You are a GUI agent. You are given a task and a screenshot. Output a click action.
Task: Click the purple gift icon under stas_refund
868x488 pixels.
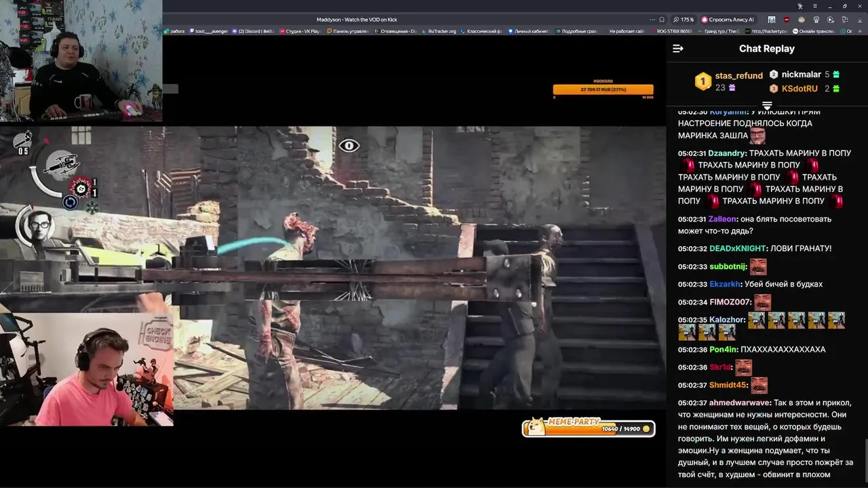click(x=732, y=88)
